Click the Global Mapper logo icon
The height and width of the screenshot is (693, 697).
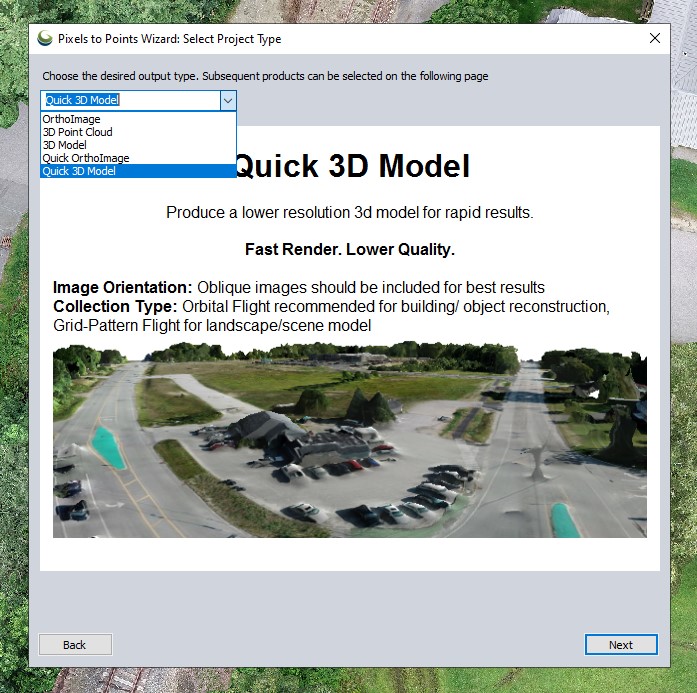click(x=44, y=38)
